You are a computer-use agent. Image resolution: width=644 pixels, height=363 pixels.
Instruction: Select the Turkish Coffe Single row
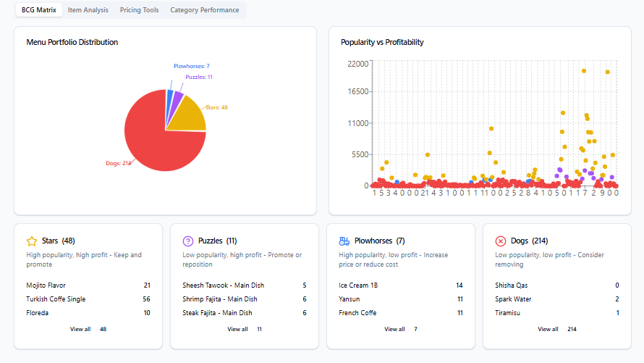click(x=88, y=299)
